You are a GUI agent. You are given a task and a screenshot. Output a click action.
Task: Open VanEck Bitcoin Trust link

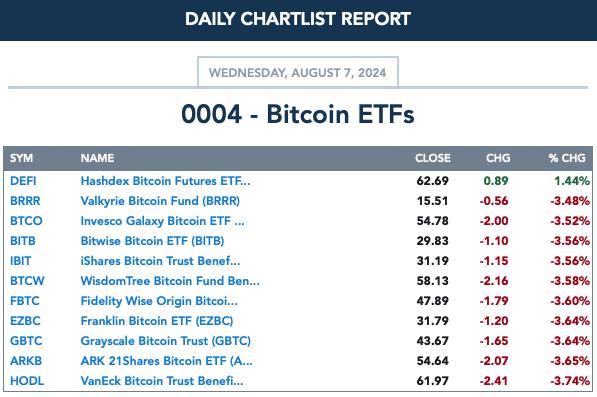pos(162,381)
